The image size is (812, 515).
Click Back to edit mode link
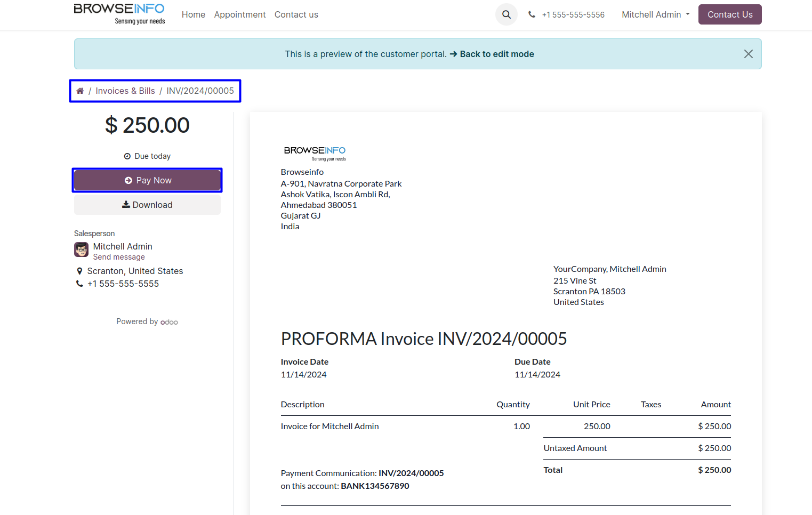tap(496, 54)
